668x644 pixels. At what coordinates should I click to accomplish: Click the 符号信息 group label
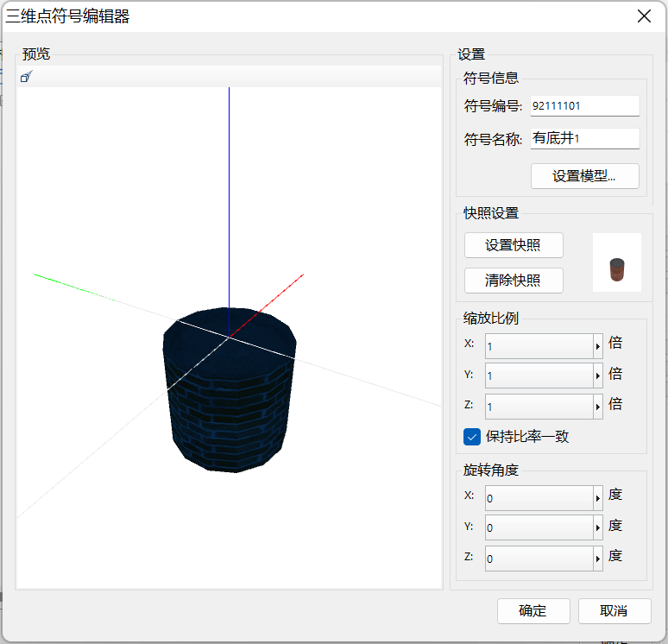(491, 78)
